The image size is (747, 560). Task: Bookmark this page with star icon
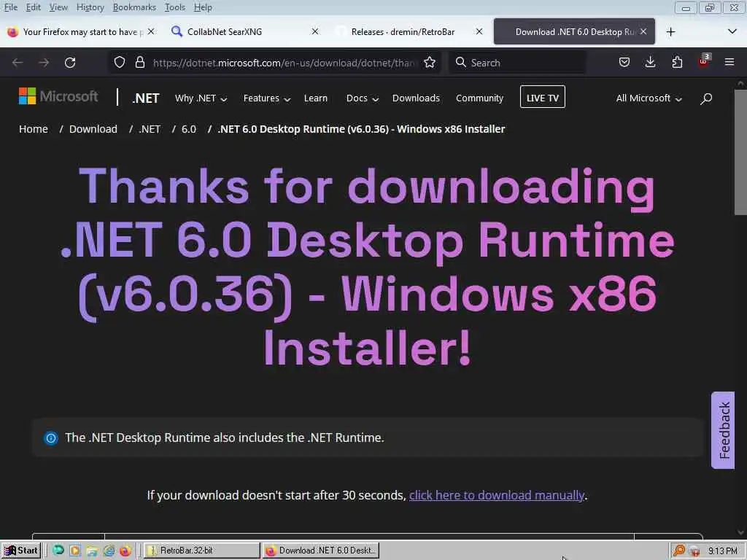point(430,63)
